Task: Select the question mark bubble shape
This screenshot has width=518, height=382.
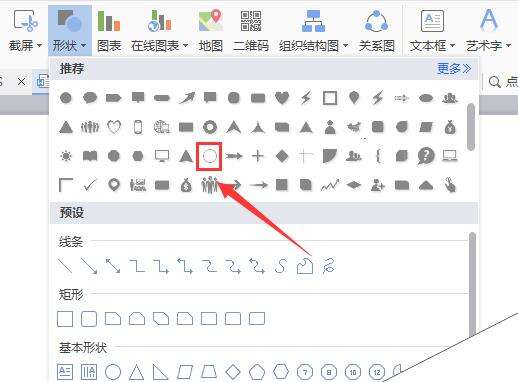Action: [426, 156]
